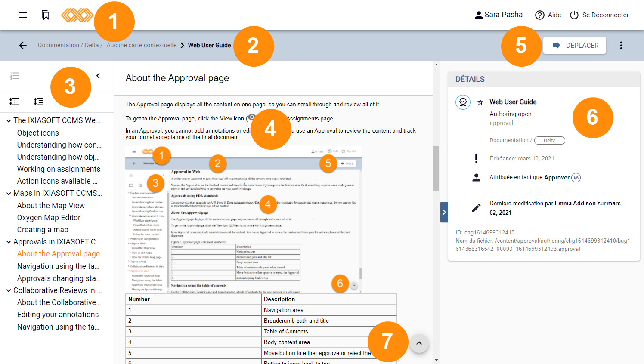Click the scrollbar down arrow
Screen dimensions: 644x364
(436, 360)
